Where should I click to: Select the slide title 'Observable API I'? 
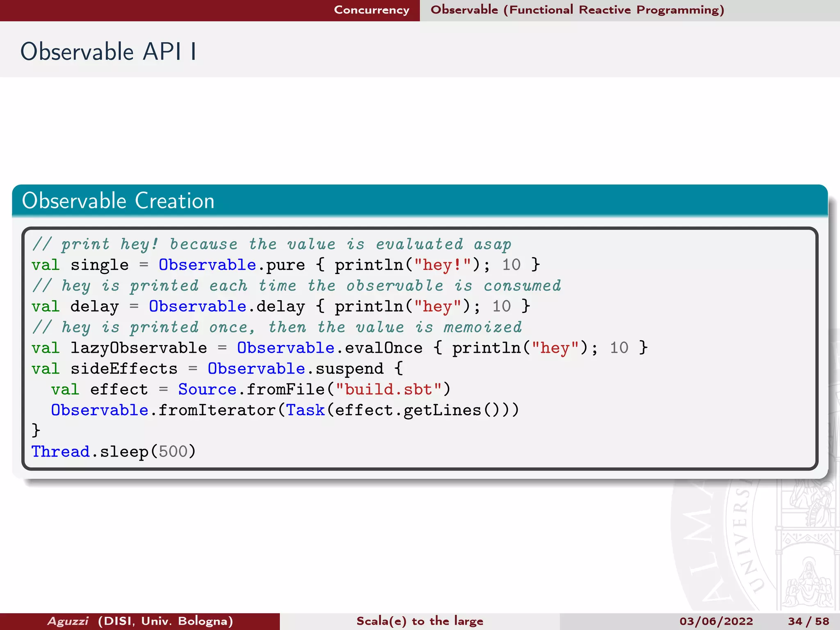pos(108,52)
